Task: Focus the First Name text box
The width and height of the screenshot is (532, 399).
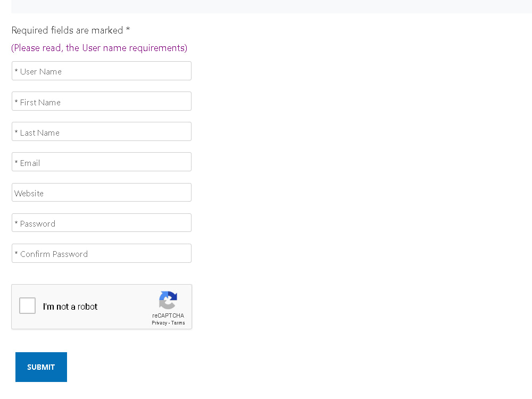Action: (x=102, y=101)
